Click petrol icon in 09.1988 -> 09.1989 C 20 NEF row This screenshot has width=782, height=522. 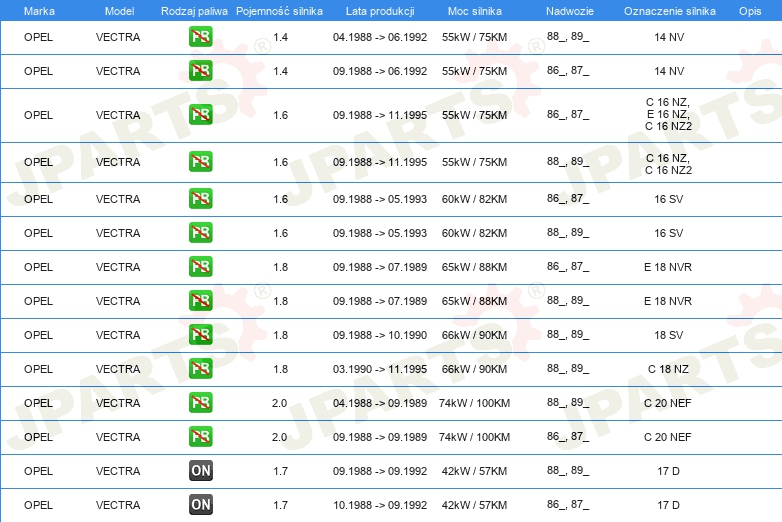click(200, 437)
